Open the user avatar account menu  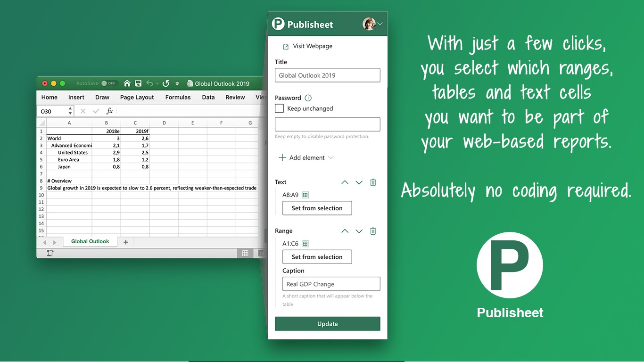click(372, 24)
